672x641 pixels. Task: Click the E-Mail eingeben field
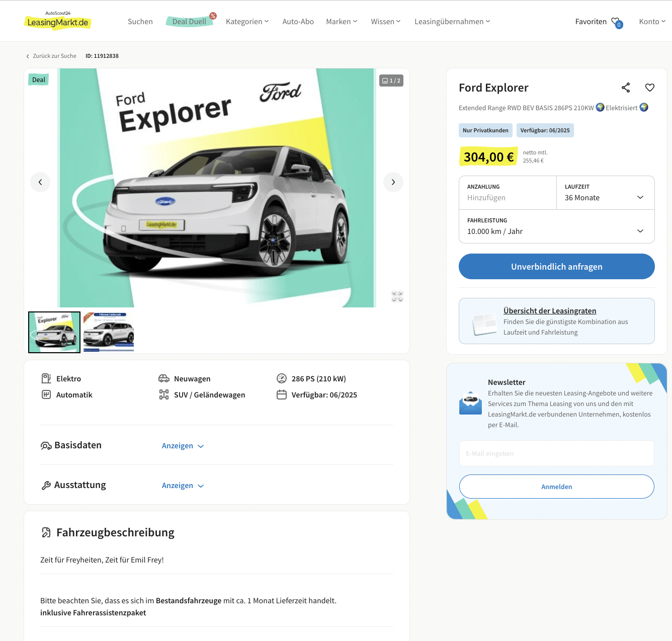point(556,453)
